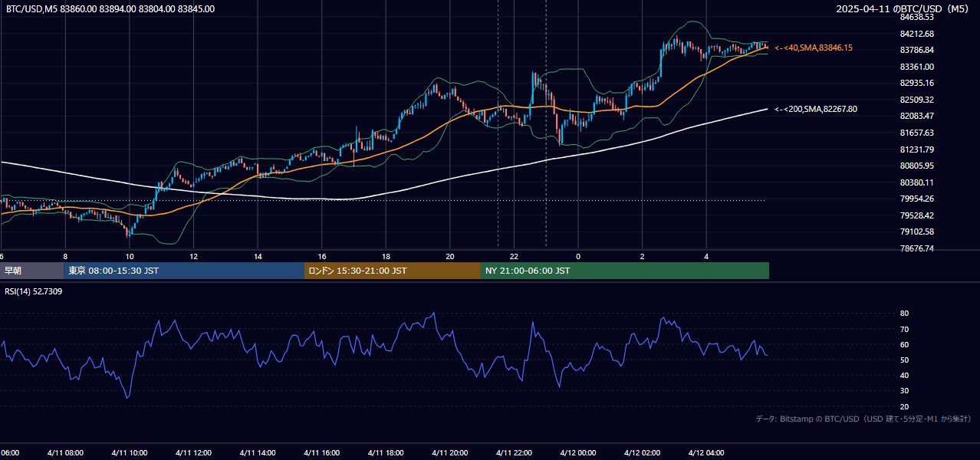This screenshot has height=460, width=980.
Task: Click the 4/11 20:00 bottom time label
Action: pos(450,453)
